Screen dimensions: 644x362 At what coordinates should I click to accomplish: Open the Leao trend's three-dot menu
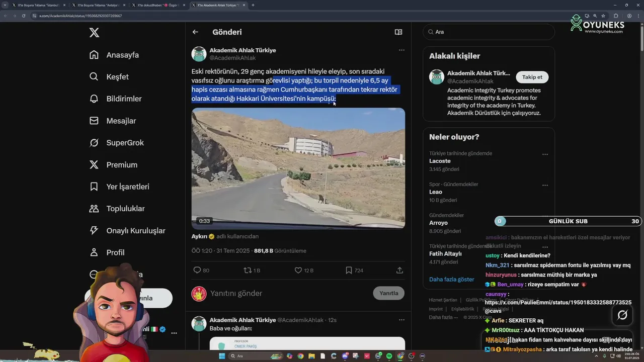click(545, 186)
